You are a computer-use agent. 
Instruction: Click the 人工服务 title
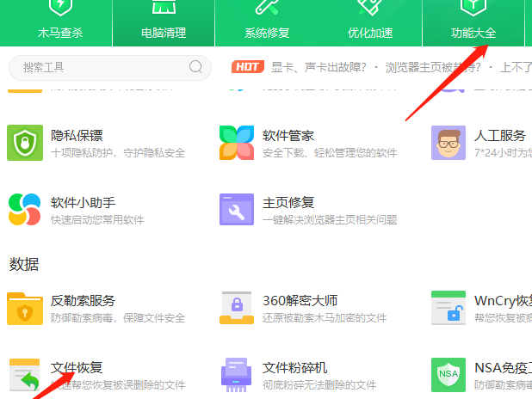[x=500, y=136]
